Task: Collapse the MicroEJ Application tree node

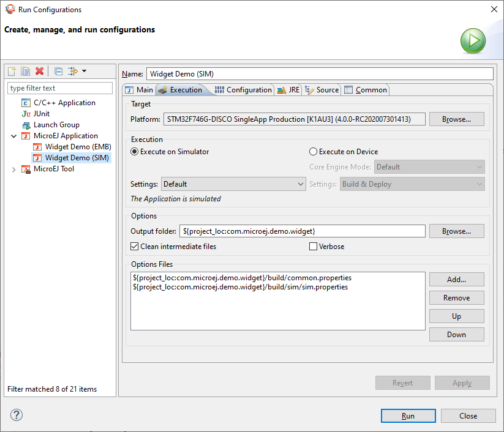Action: [13, 136]
